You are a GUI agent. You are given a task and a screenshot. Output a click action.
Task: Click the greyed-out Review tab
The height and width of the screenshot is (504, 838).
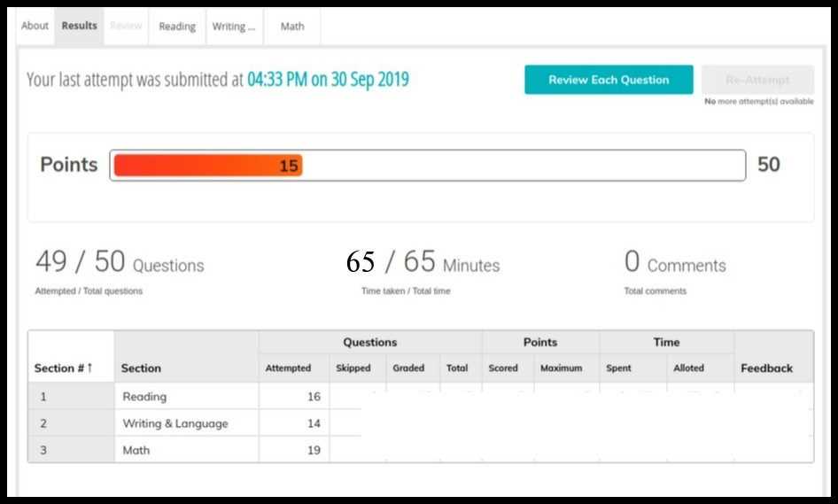coord(126,26)
